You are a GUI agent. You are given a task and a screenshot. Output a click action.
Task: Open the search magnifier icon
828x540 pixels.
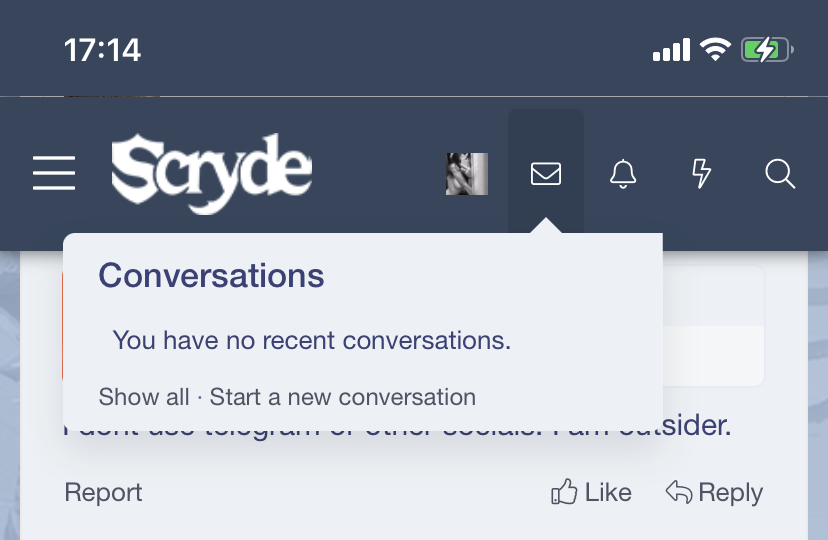[x=780, y=174]
